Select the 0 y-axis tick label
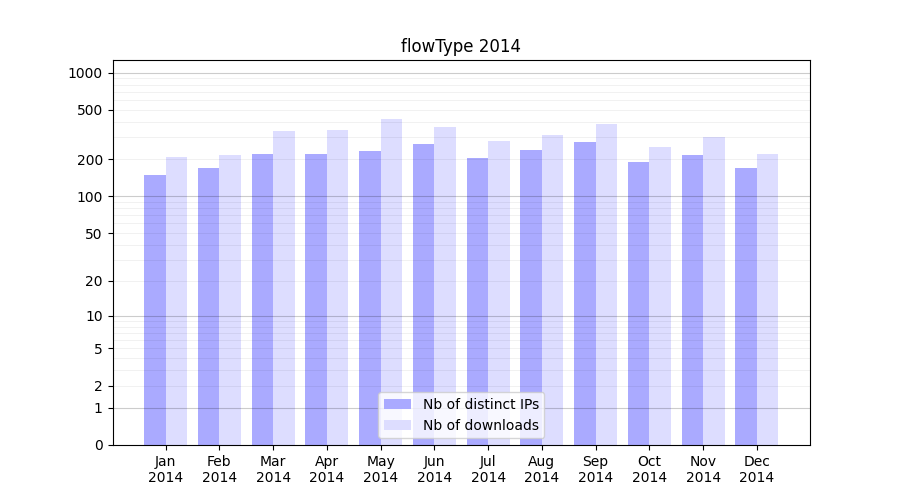 [98, 445]
